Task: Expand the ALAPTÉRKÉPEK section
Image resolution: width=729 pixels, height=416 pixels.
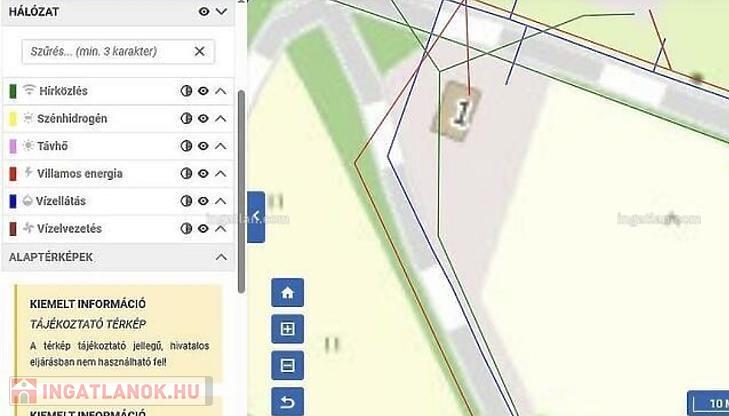Action: (221, 257)
